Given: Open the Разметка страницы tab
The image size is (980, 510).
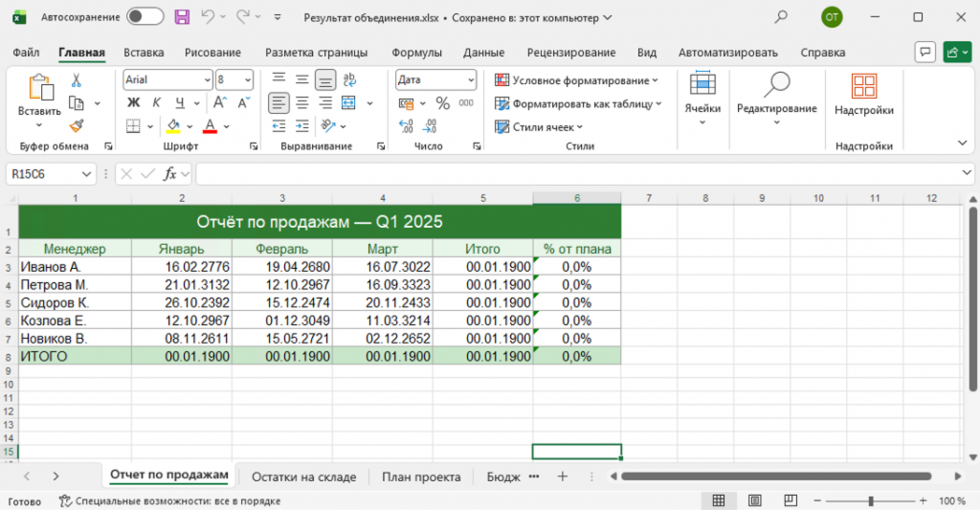Looking at the screenshot, I should pyautogui.click(x=316, y=53).
